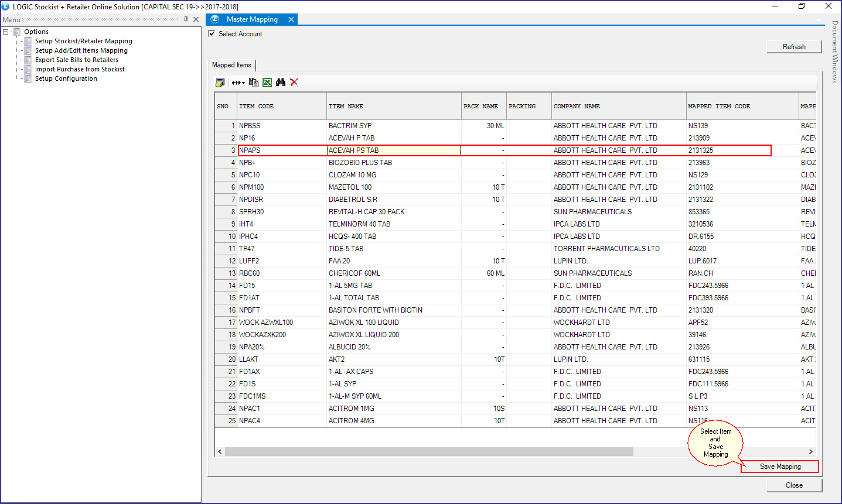Click mapped item code DR.6155

[x=742, y=236]
